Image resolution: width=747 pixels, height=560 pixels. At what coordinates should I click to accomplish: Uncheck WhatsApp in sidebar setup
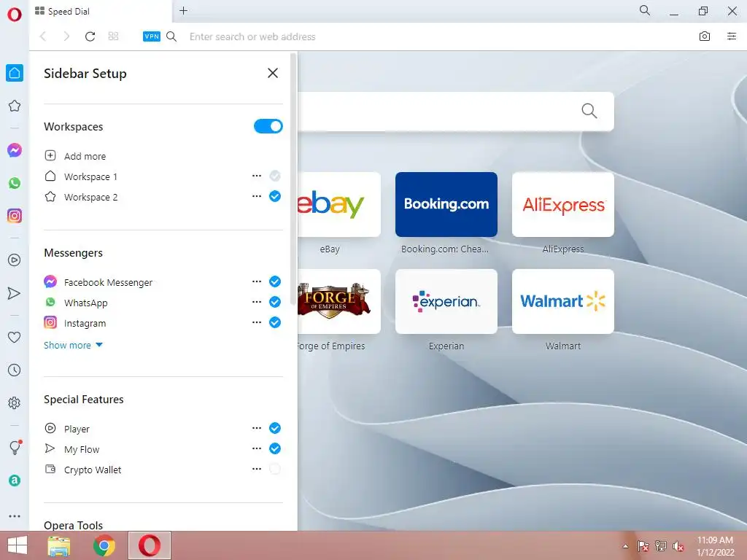click(x=275, y=302)
